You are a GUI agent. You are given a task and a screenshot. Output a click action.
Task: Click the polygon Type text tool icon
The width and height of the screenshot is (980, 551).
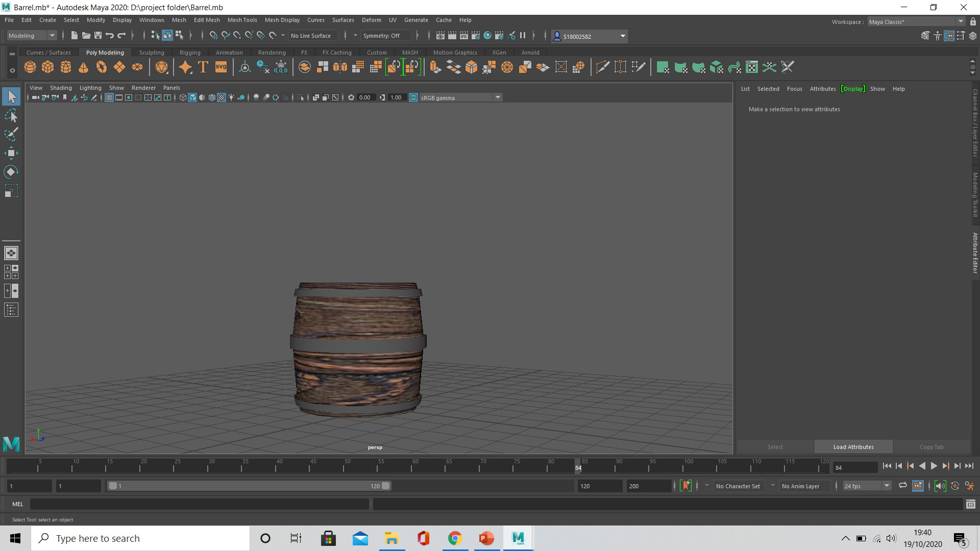click(x=203, y=67)
